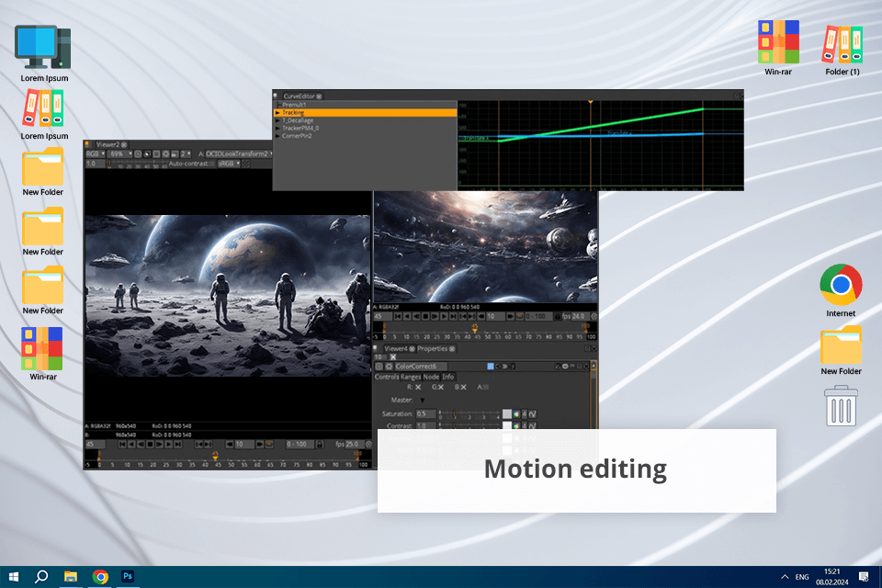Stop playback in Viewer2
The width and height of the screenshot is (882, 588).
point(150,445)
